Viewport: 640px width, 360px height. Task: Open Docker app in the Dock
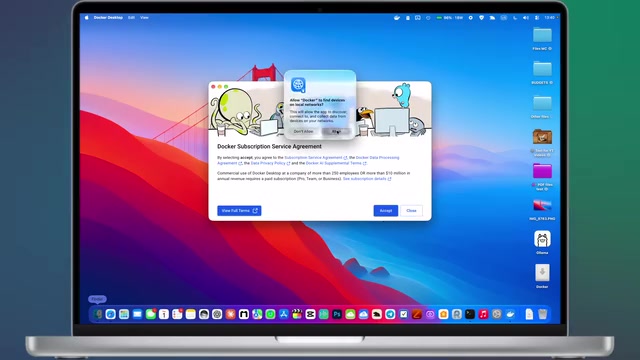pyautogui.click(x=510, y=314)
